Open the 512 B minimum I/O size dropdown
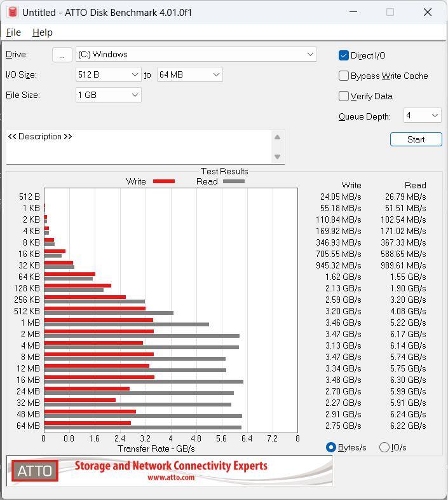This screenshot has width=448, height=500. [108, 74]
